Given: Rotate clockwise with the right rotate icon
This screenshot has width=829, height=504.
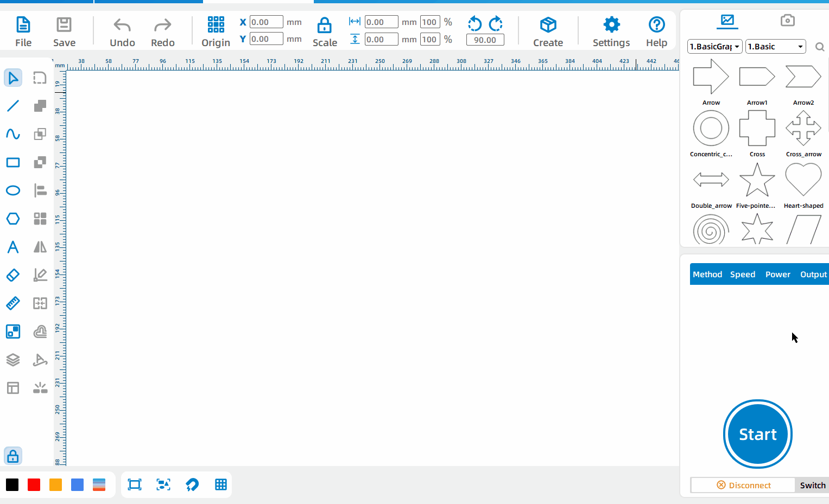Looking at the screenshot, I should 496,23.
